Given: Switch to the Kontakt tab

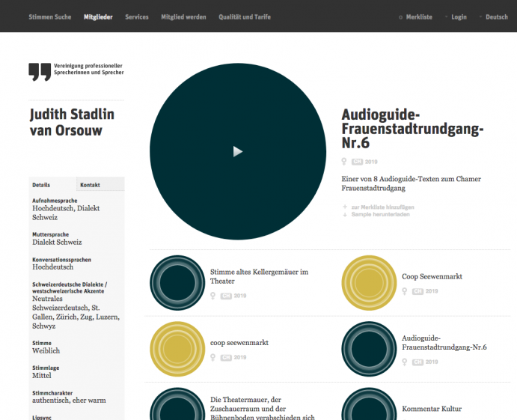Looking at the screenshot, I should [91, 185].
